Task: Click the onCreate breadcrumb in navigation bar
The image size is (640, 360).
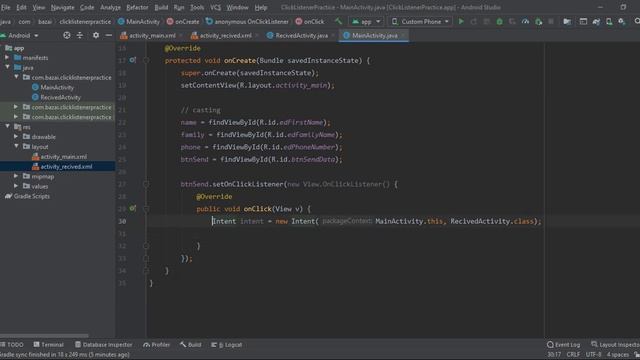Action: click(x=183, y=22)
